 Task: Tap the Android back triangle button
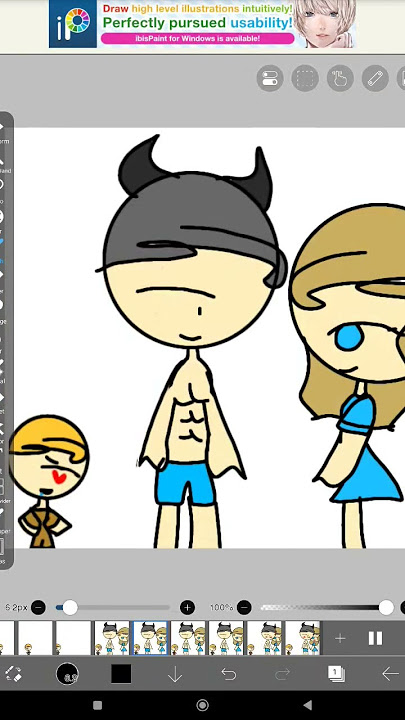point(308,705)
